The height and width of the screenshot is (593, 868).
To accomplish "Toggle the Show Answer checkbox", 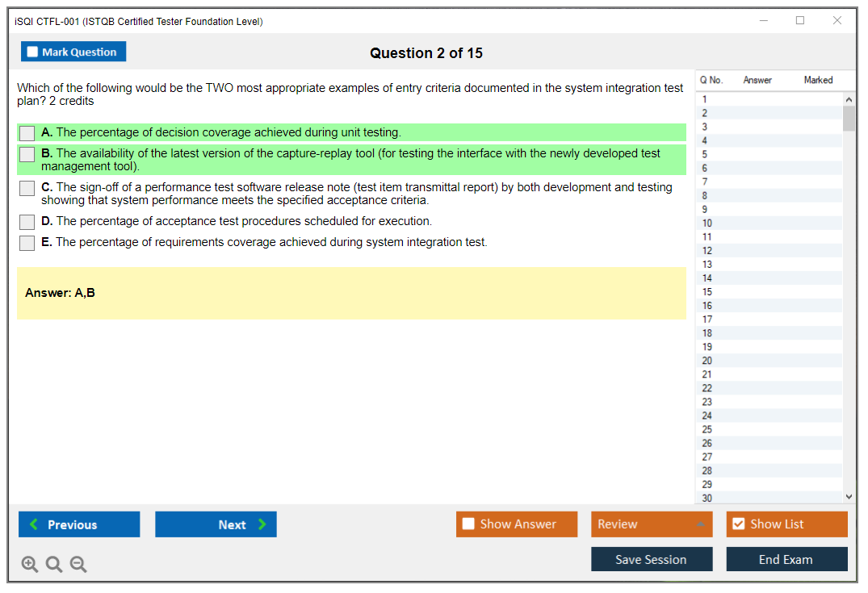I will (469, 524).
